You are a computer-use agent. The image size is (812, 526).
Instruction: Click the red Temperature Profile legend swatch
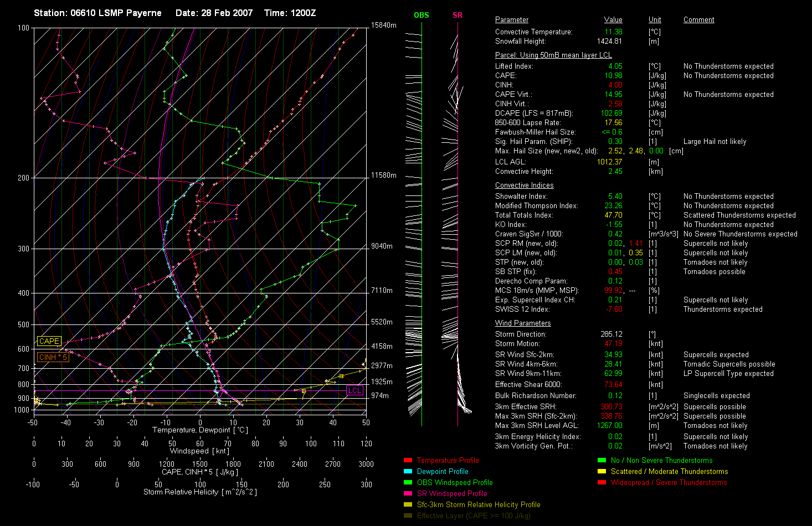click(408, 460)
